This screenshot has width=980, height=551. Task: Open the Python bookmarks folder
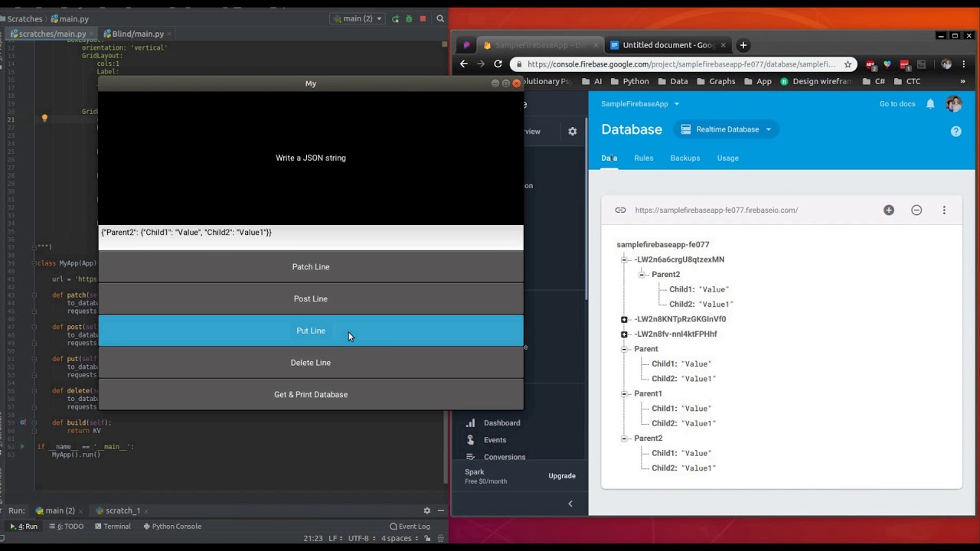[629, 81]
